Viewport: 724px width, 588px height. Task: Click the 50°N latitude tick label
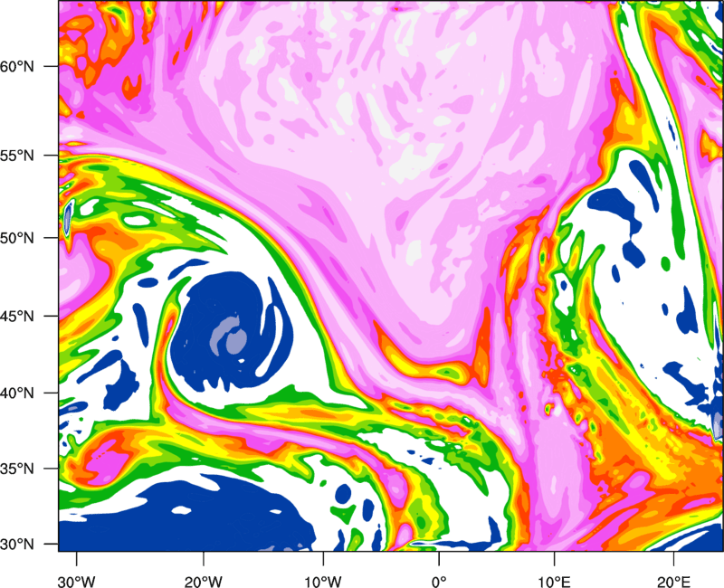[x=17, y=238]
